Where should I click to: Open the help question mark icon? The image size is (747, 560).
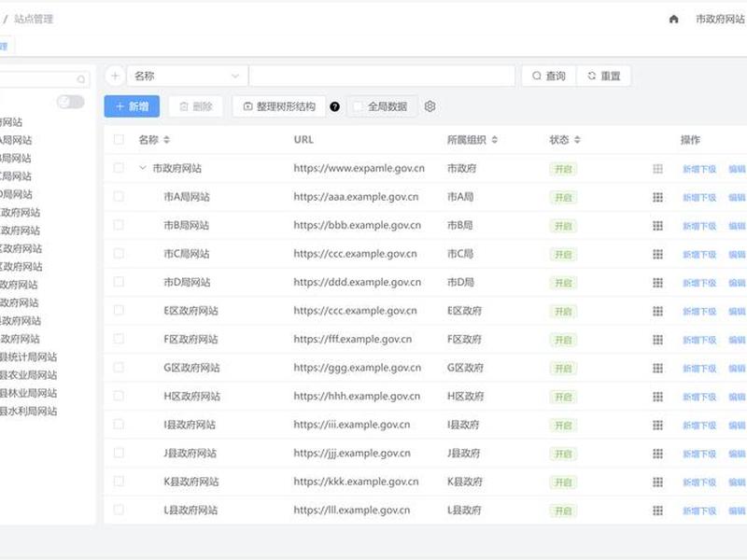tap(335, 106)
